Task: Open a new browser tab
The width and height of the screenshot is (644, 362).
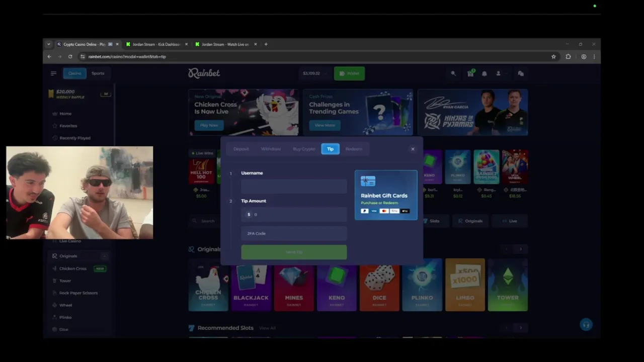Action: click(266, 44)
